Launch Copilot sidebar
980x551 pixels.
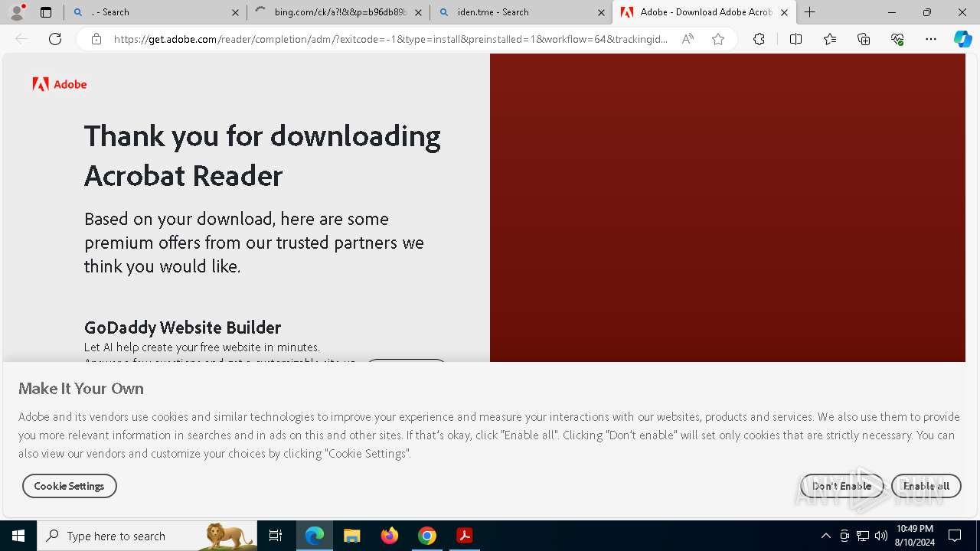(x=962, y=39)
